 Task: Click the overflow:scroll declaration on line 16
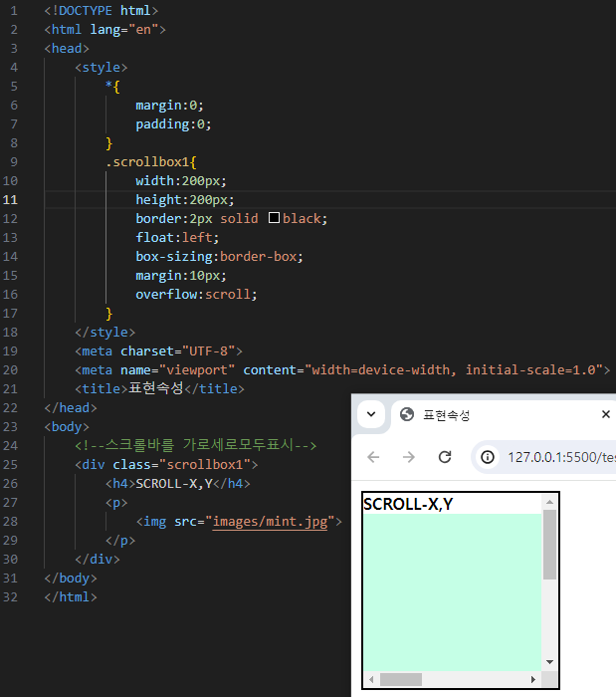pos(196,295)
